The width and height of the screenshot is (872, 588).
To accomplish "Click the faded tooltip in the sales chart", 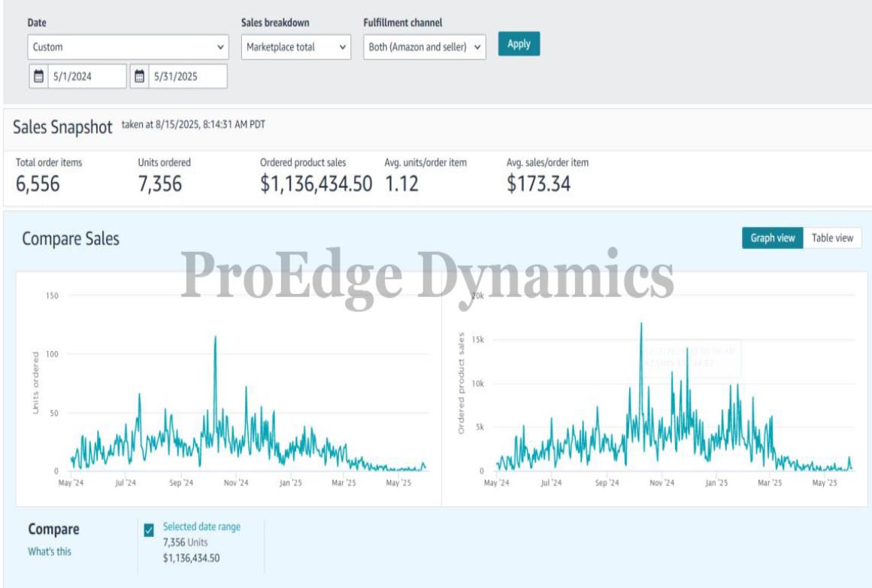I will 690,358.
